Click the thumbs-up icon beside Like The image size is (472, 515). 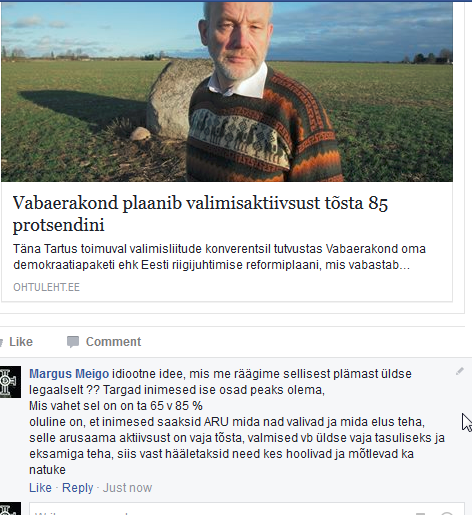click(1, 342)
